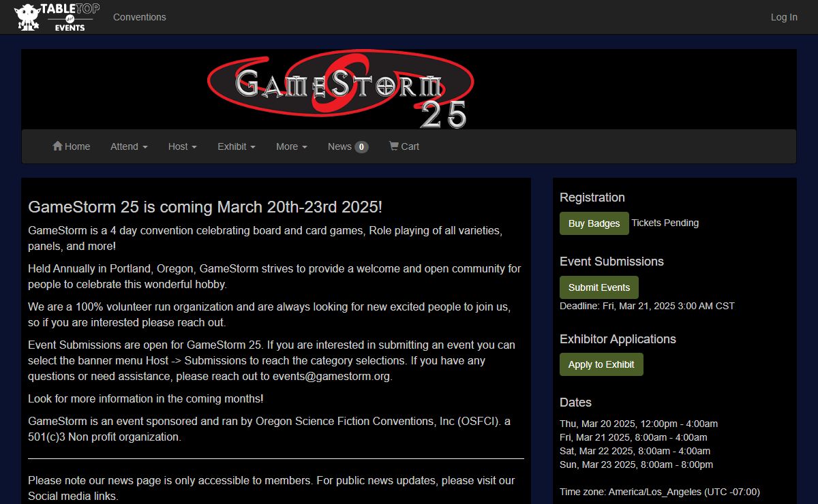Click the Exhibitor Applications heading

click(618, 339)
